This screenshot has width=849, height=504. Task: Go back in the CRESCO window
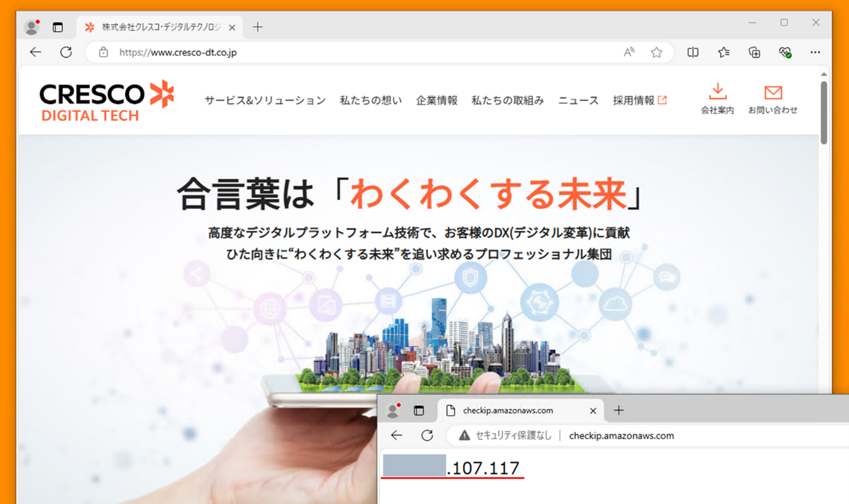click(x=36, y=52)
